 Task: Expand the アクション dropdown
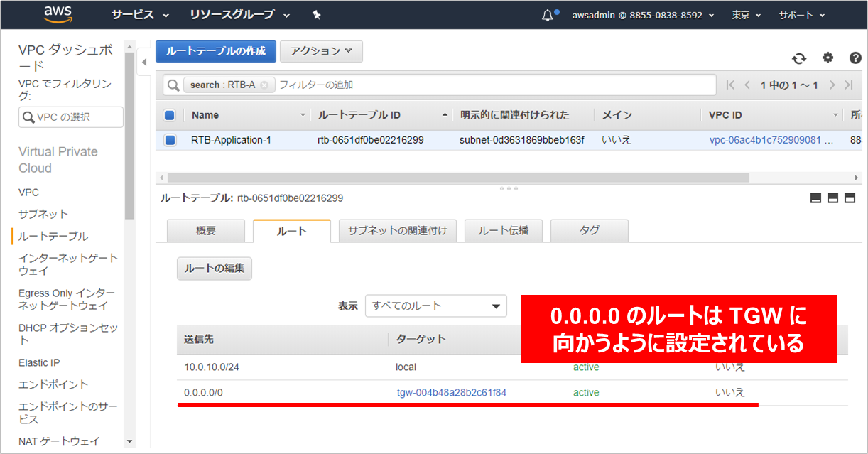(321, 51)
